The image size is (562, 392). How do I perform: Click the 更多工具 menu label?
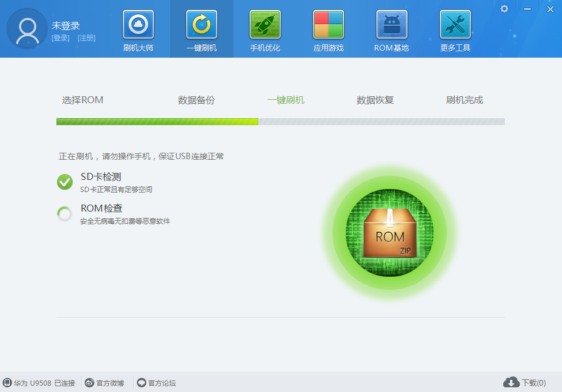(x=455, y=48)
